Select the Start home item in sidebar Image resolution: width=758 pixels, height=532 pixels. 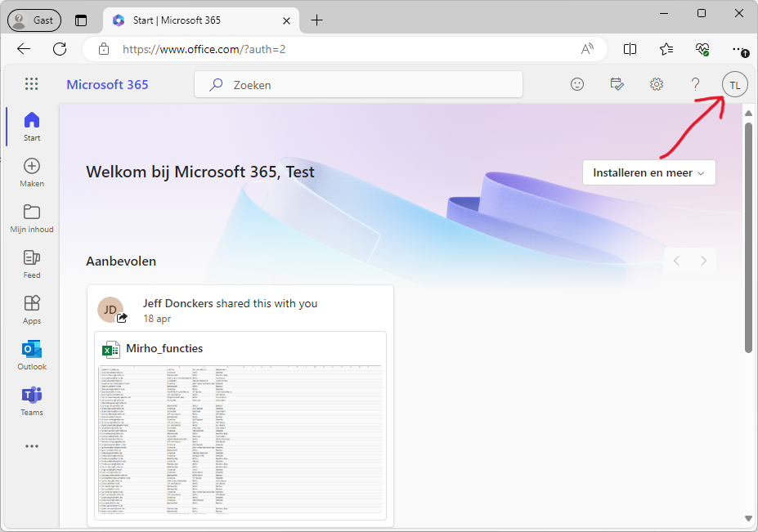[32, 127]
